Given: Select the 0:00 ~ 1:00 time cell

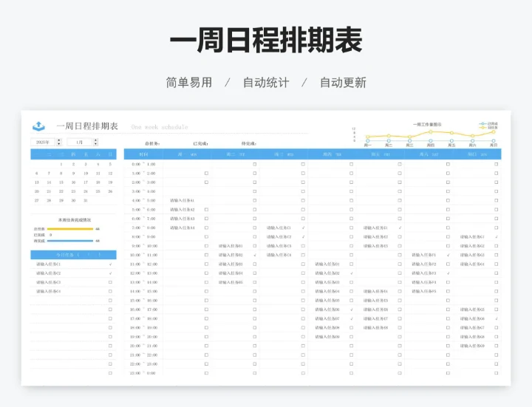Looking at the screenshot, I should 143,164.
